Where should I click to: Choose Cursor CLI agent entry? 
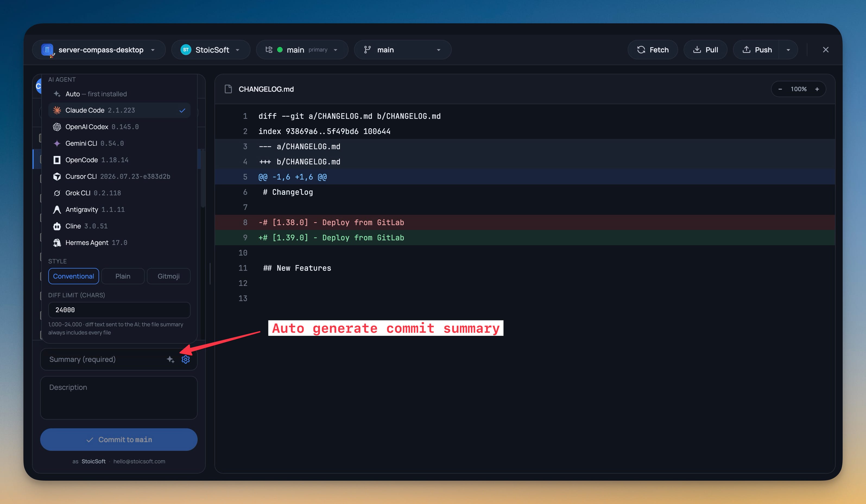pyautogui.click(x=119, y=177)
